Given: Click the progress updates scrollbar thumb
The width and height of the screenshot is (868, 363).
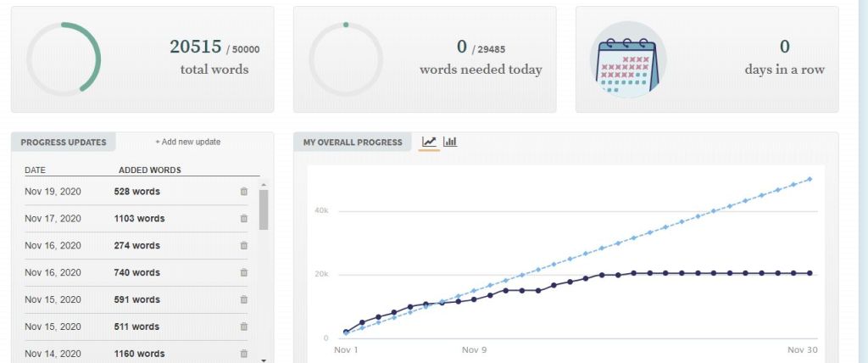Looking at the screenshot, I should [264, 209].
